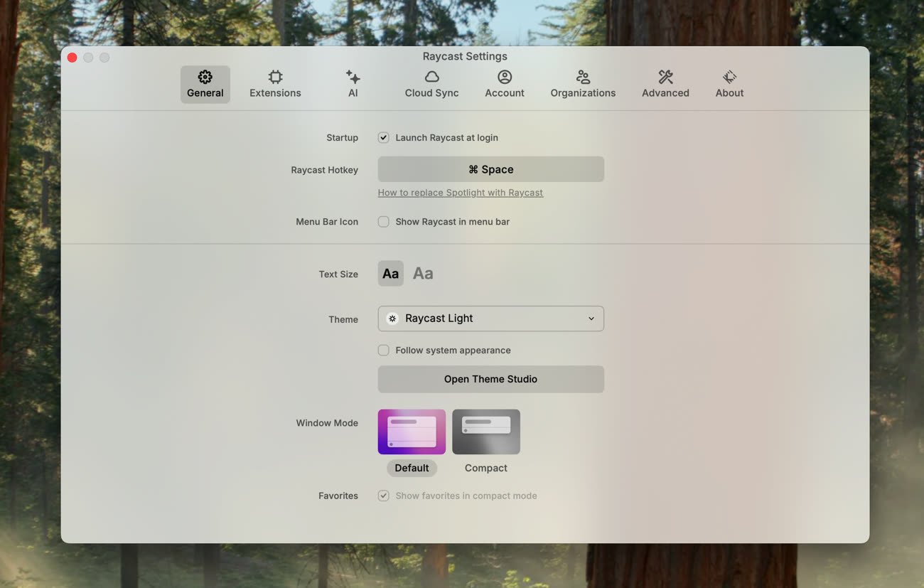Click the About Raycast logo icon

point(729,77)
